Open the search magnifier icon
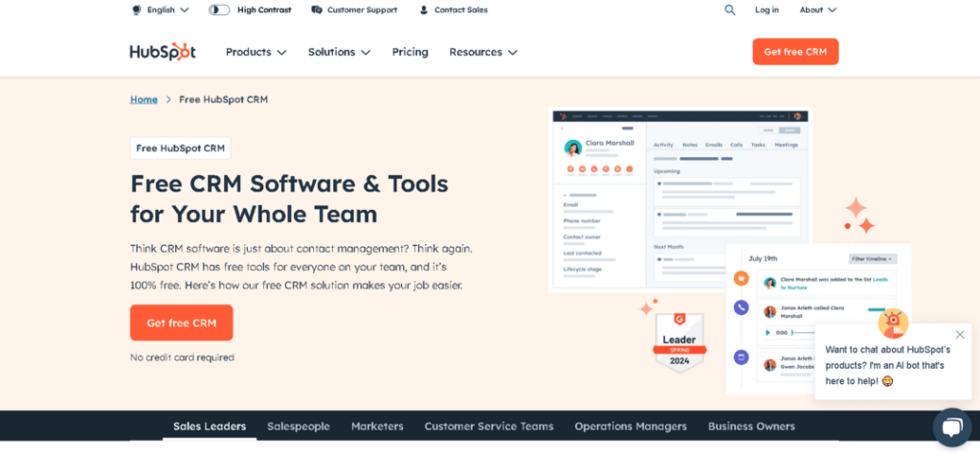The width and height of the screenshot is (980, 453). (729, 10)
